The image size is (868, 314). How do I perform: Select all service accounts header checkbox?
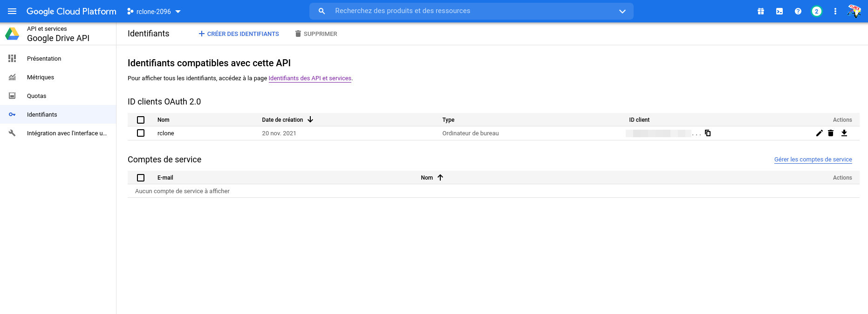tap(141, 178)
